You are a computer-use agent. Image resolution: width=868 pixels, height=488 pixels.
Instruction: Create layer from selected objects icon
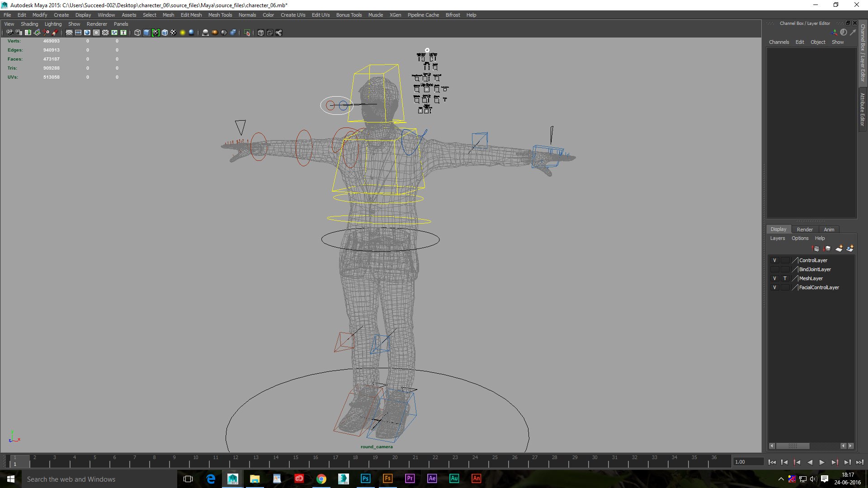pyautogui.click(x=850, y=249)
